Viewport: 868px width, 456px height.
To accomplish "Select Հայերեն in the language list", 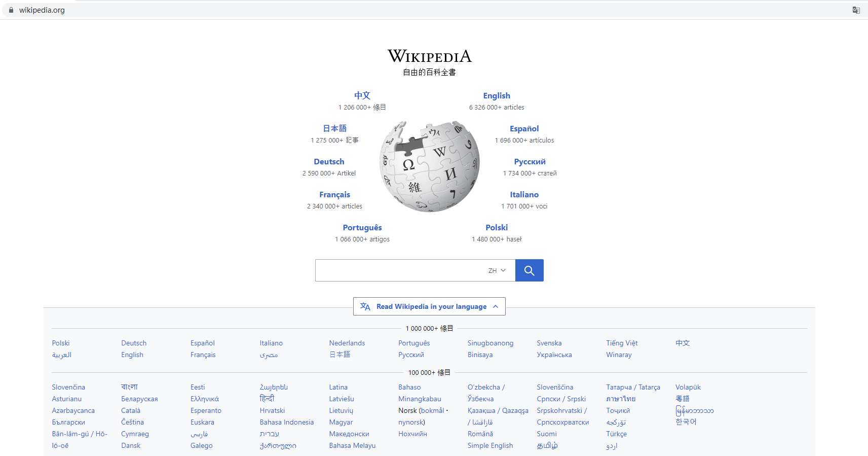I will click(x=274, y=388).
